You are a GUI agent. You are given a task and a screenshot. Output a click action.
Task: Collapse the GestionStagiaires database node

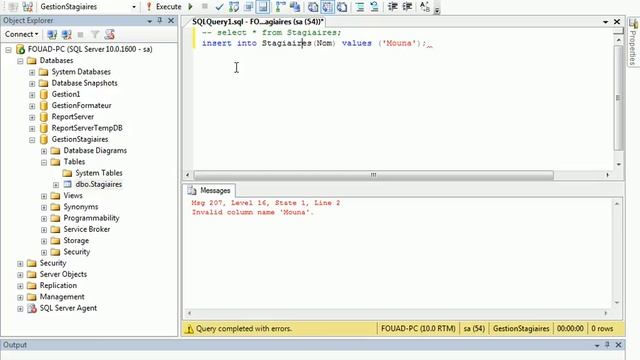(x=32, y=140)
